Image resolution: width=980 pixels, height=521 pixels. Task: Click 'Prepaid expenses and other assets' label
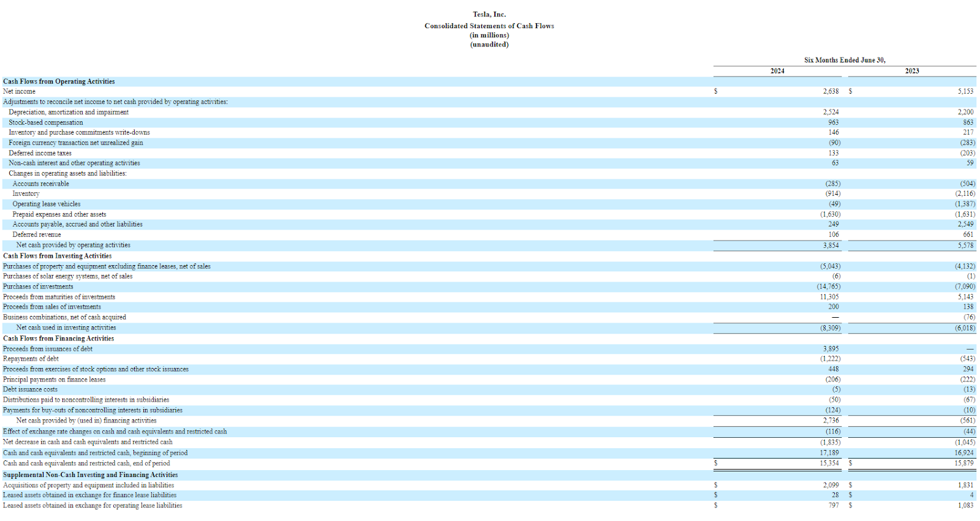(x=59, y=214)
